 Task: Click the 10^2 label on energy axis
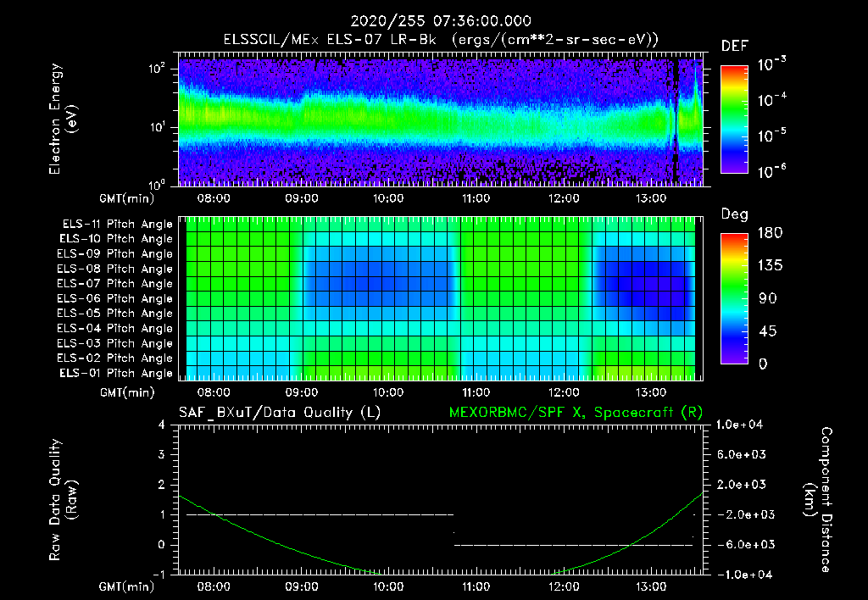(x=157, y=68)
